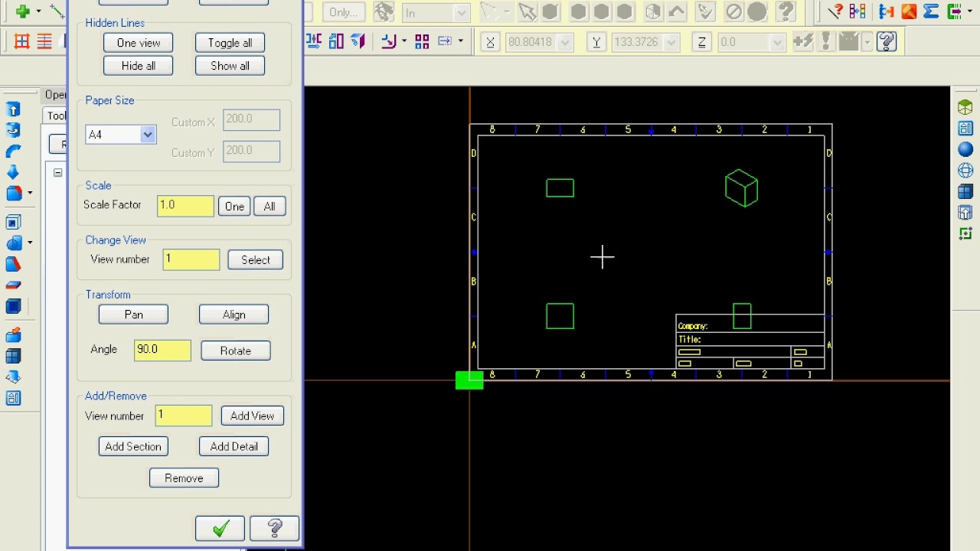Click the Change View number field

[x=191, y=259]
